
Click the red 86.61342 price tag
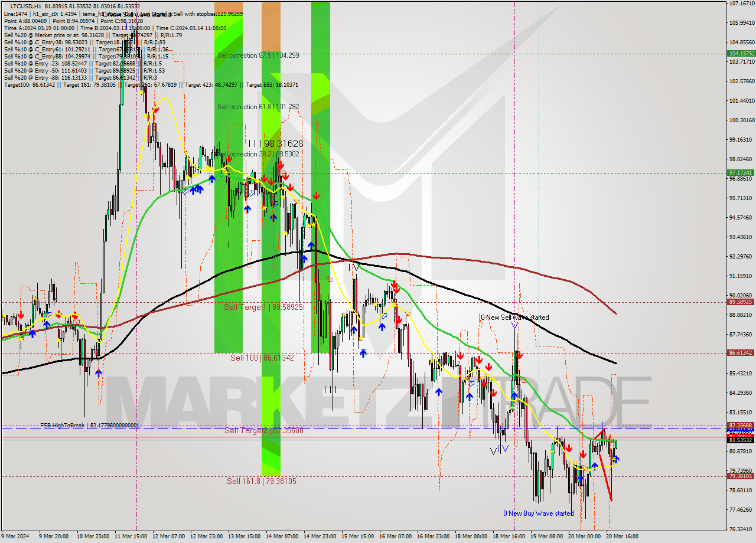click(x=740, y=353)
